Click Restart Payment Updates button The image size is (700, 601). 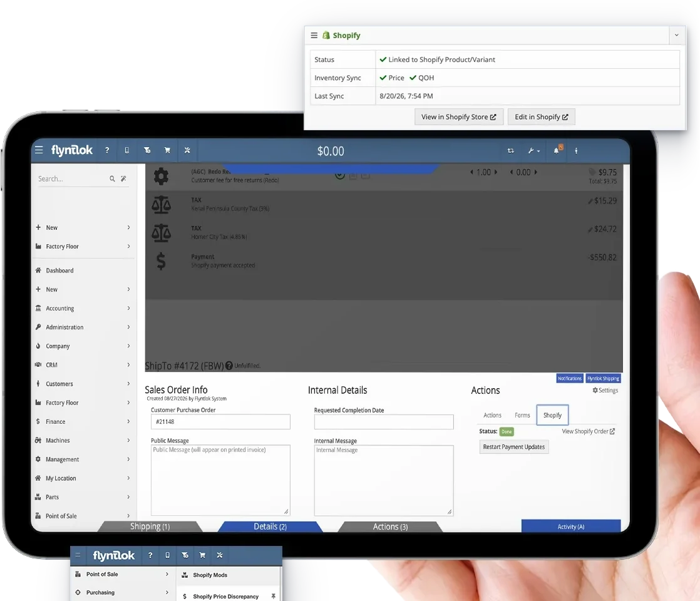click(514, 447)
